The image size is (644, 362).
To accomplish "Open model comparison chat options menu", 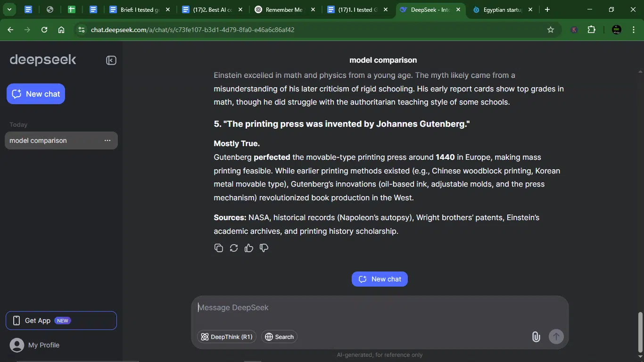I will point(107,140).
